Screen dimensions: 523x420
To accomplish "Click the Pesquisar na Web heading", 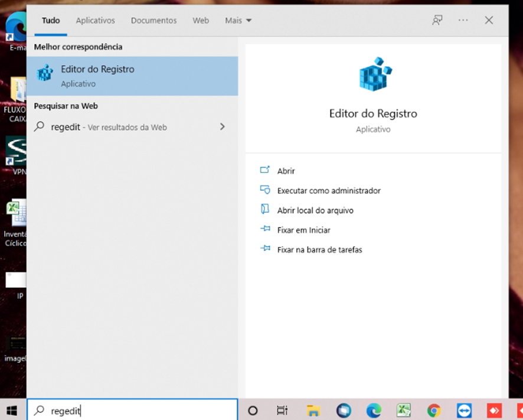I will 66,106.
